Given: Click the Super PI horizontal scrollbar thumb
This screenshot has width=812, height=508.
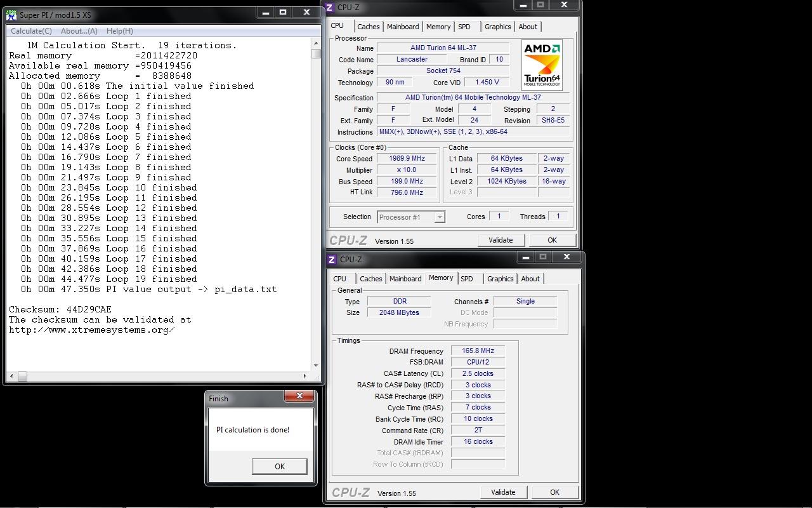Looking at the screenshot, I should click(x=22, y=376).
